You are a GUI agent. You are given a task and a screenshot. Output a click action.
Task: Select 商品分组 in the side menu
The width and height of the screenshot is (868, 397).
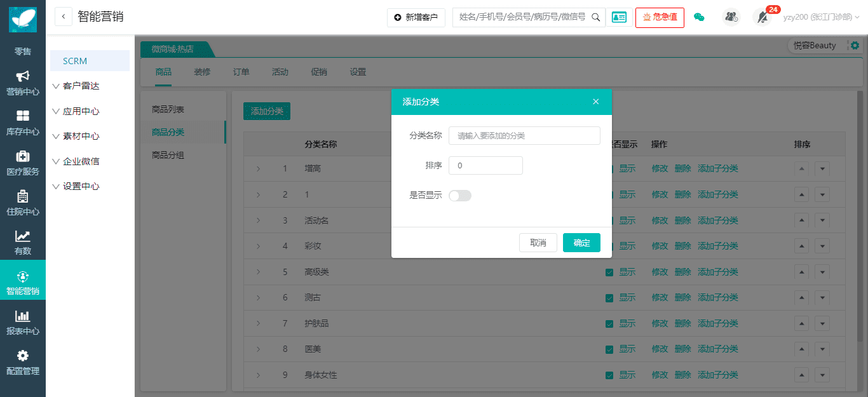168,156
